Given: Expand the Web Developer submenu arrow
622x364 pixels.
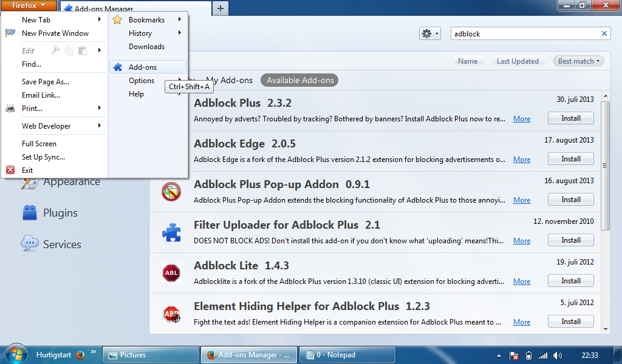Looking at the screenshot, I should pyautogui.click(x=99, y=125).
